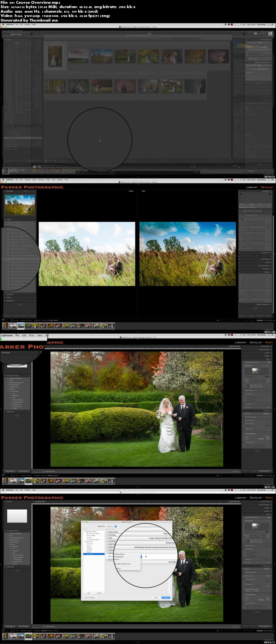Toggle Page Background Color checkbox in 00:01:43 frame
276x644 pixels.
(x=244, y=362)
